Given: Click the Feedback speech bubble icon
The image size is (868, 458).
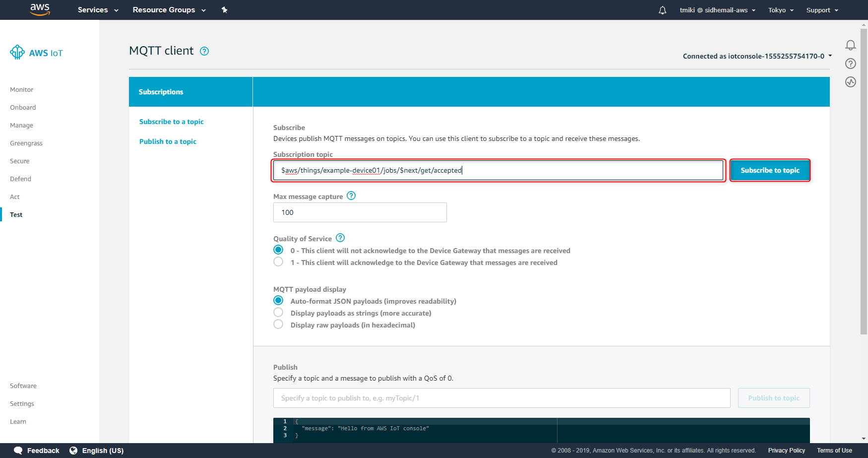Looking at the screenshot, I should click(18, 451).
